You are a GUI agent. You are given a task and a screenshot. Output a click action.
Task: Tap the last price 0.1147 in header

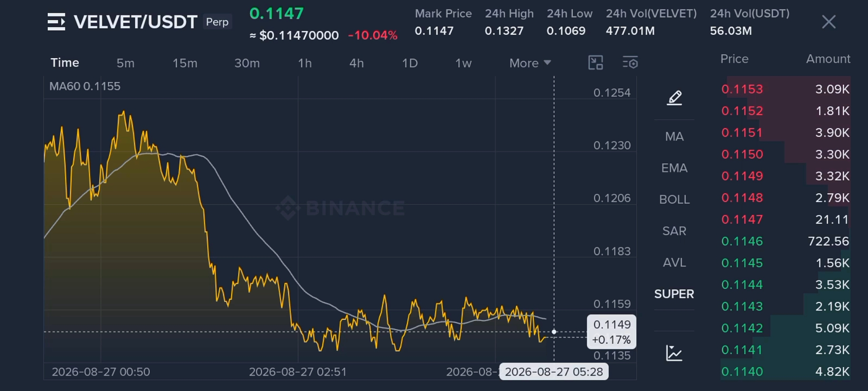click(277, 14)
